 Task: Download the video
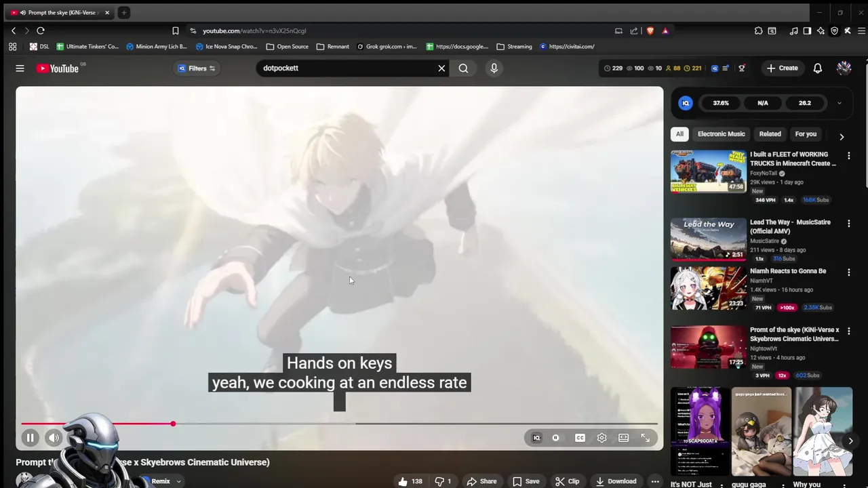(x=616, y=481)
